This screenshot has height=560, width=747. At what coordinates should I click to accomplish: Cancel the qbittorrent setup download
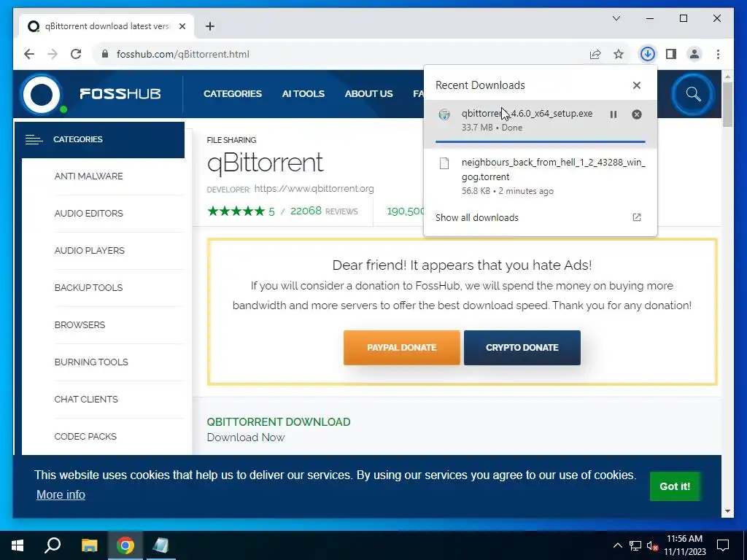(x=636, y=114)
